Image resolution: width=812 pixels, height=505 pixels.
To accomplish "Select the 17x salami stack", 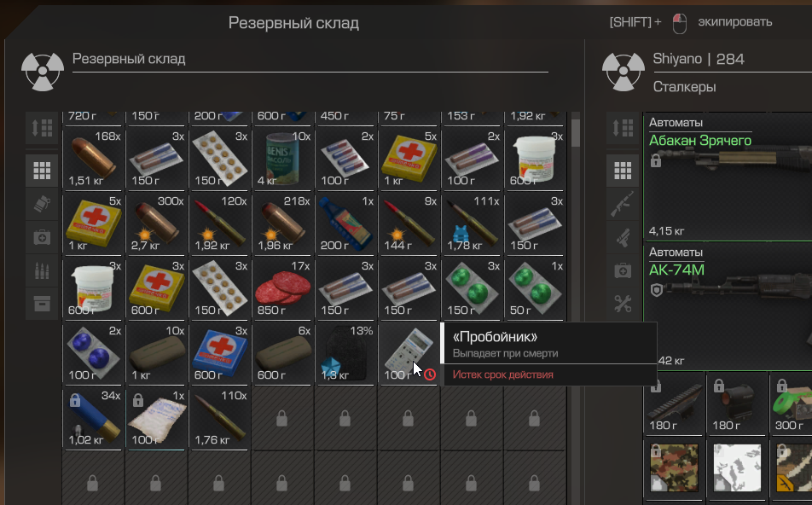I will coord(283,288).
